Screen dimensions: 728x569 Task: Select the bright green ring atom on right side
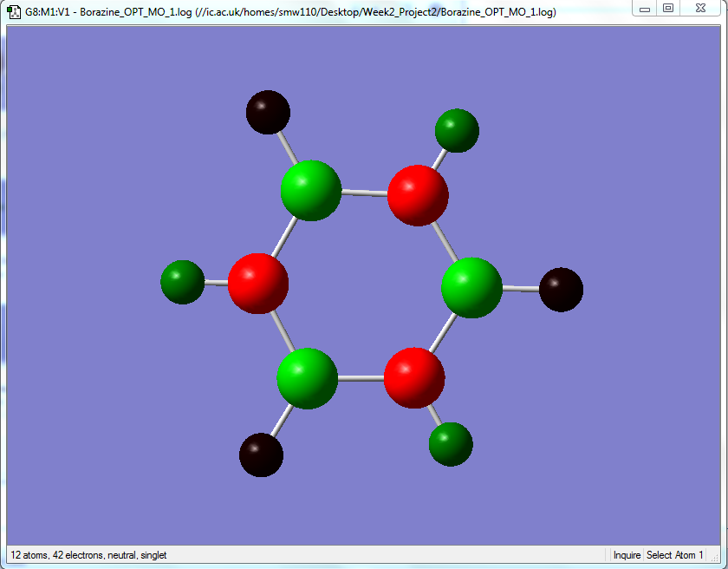tap(471, 288)
